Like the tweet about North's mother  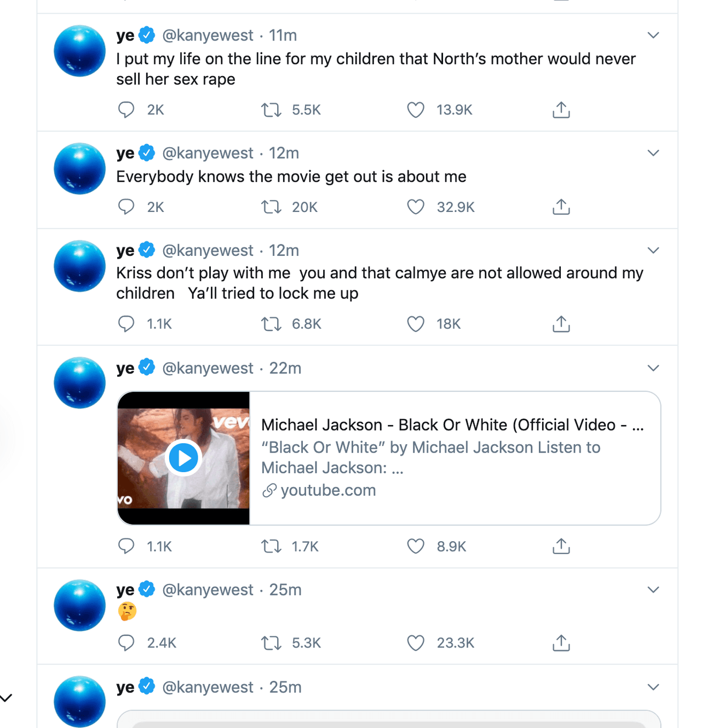click(416, 110)
